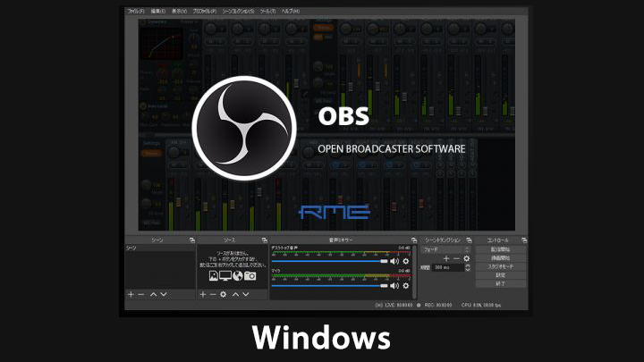
Task: Click the 終了 (Exit) button
Action: tap(501, 284)
